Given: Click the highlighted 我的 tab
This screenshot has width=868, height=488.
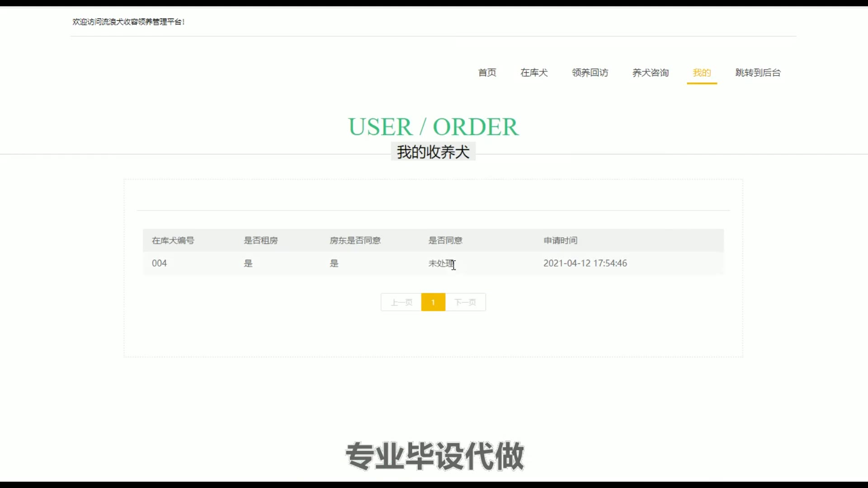Looking at the screenshot, I should coord(702,73).
